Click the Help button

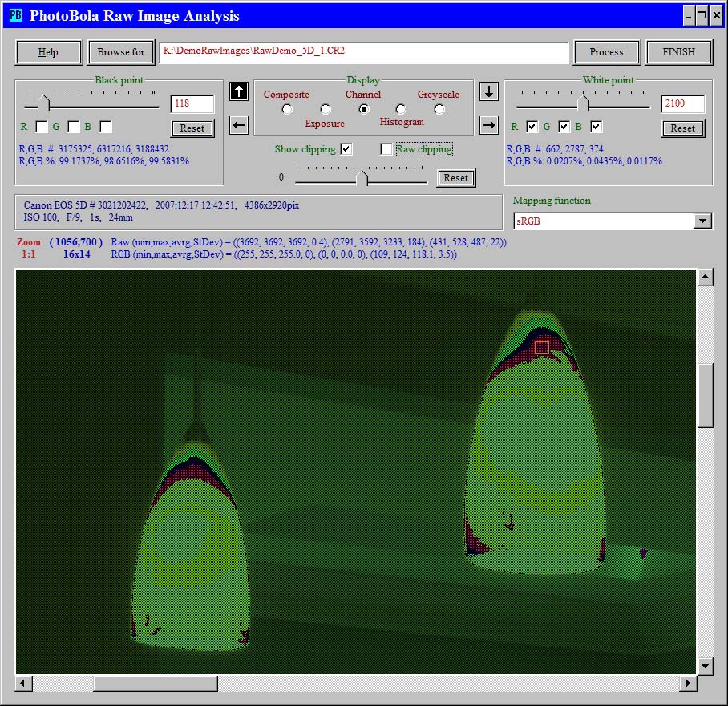pyautogui.click(x=49, y=52)
